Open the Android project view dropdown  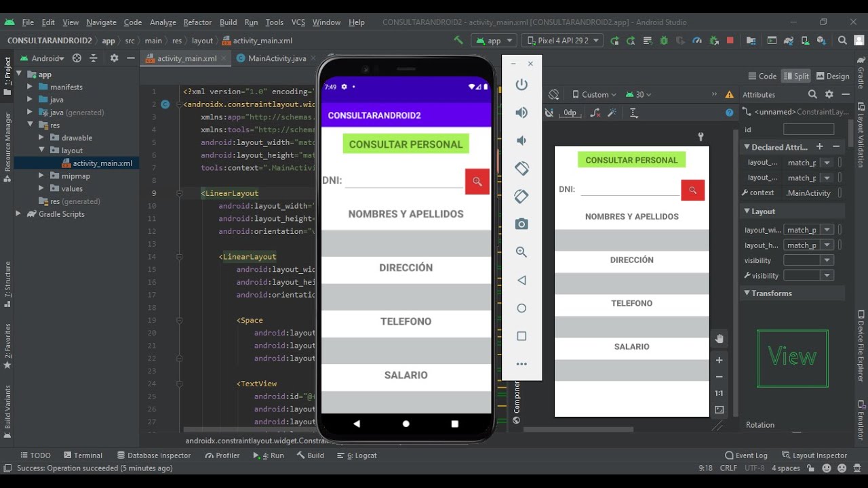[x=42, y=58]
